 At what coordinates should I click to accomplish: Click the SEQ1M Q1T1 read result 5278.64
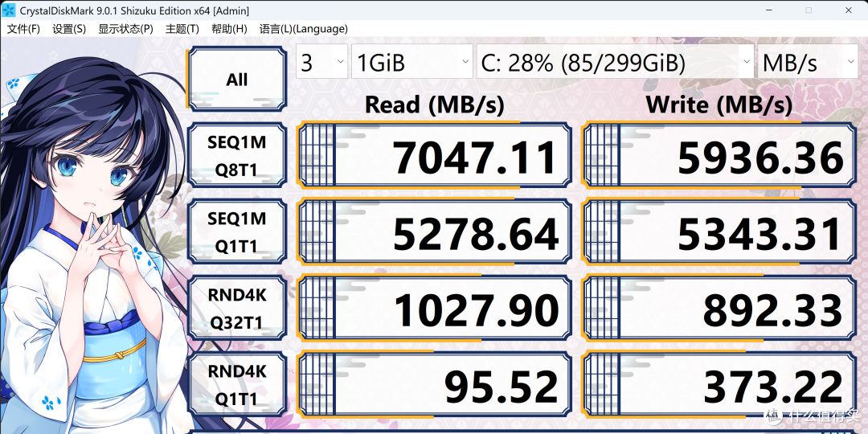tap(434, 232)
